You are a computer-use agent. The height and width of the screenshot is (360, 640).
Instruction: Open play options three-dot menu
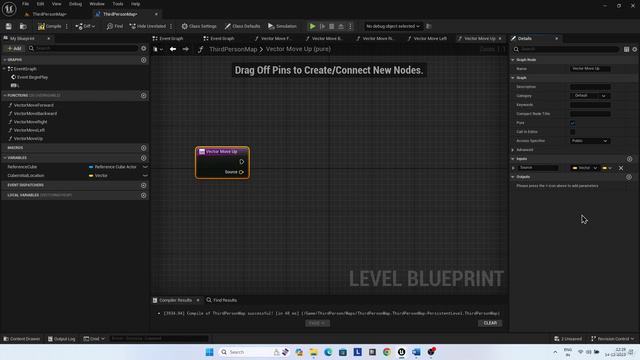(350, 26)
